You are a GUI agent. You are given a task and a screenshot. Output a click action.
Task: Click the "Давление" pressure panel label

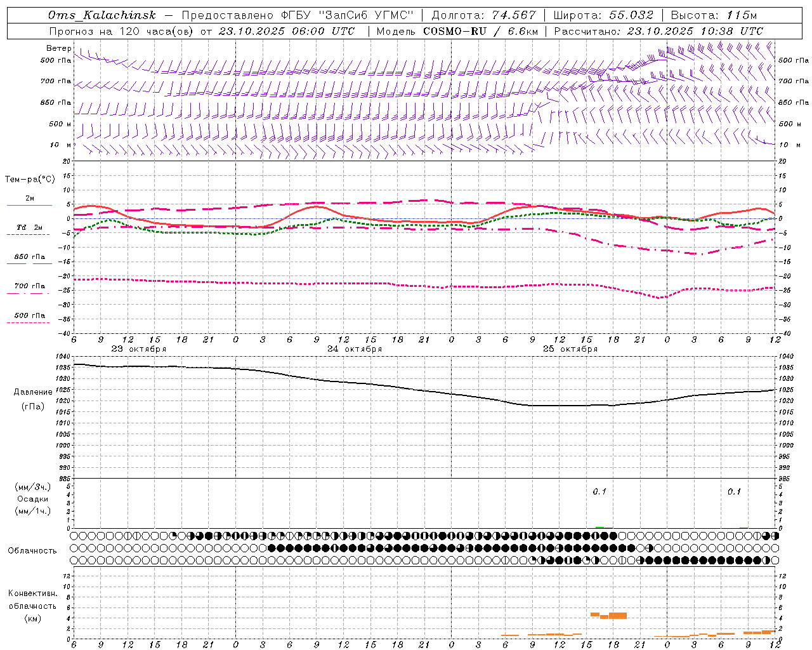33,392
